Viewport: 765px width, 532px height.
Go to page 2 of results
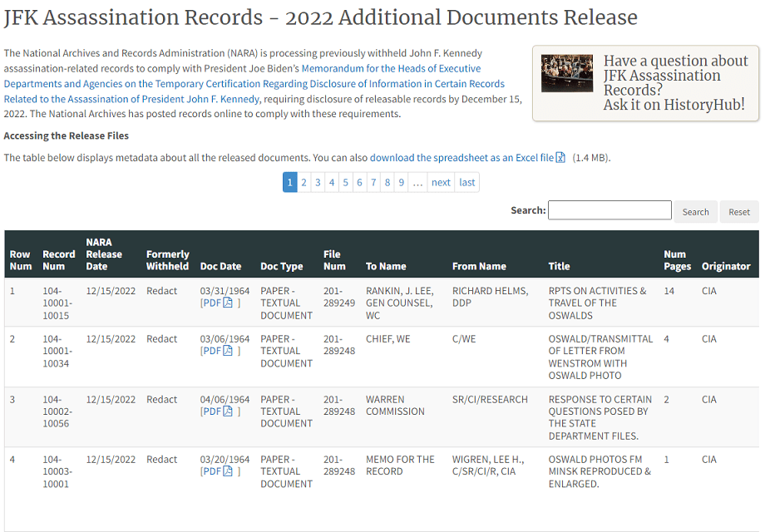tap(304, 183)
